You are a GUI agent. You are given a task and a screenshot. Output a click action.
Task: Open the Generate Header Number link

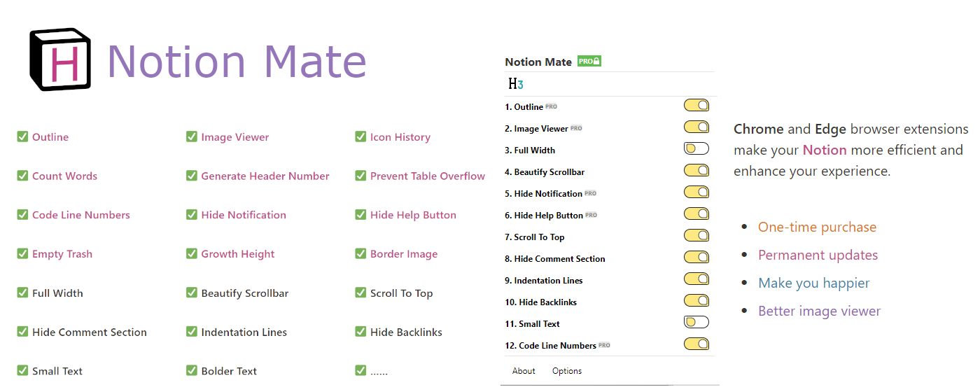click(x=265, y=176)
